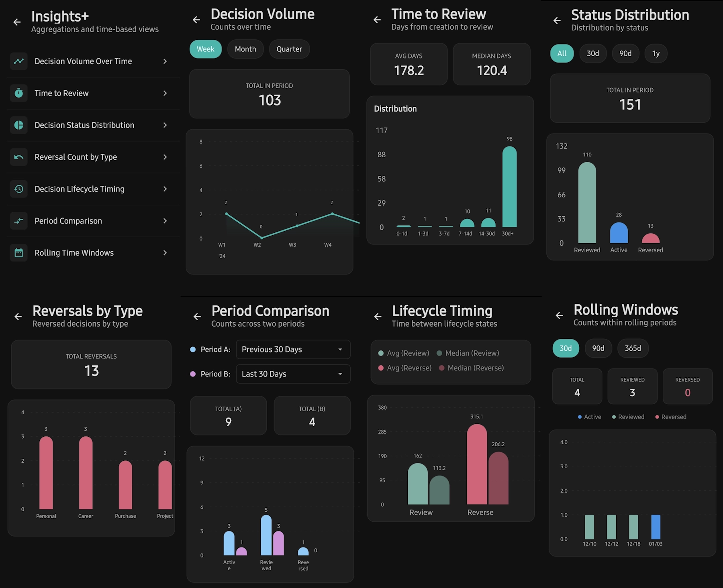Image resolution: width=723 pixels, height=588 pixels.
Task: Click the Active legend entry in Rolling Windows
Action: coord(589,417)
